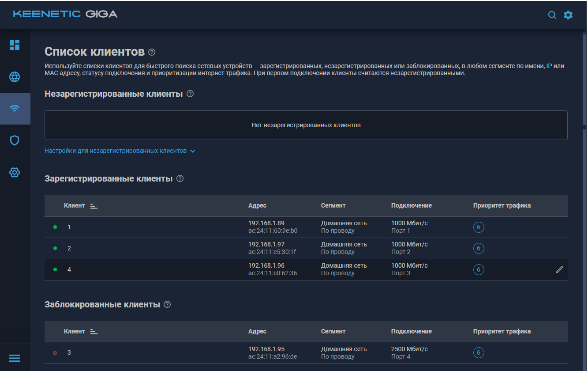Open the gear settings icon in header

point(568,15)
